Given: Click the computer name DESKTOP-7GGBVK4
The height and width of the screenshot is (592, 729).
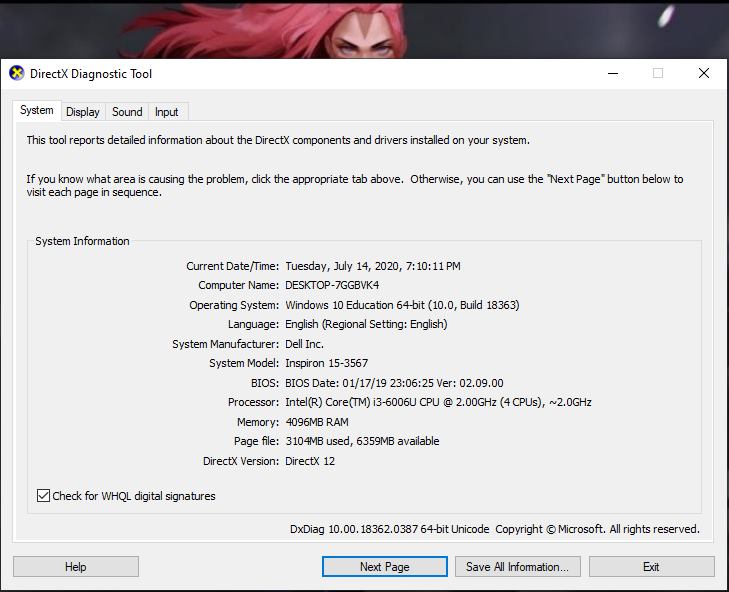Looking at the screenshot, I should pyautogui.click(x=332, y=285).
